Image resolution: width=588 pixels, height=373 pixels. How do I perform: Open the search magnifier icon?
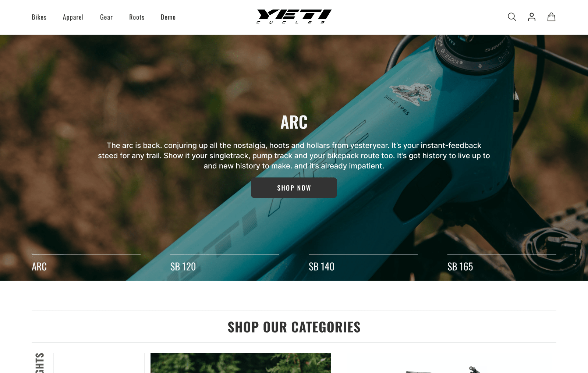coord(512,17)
